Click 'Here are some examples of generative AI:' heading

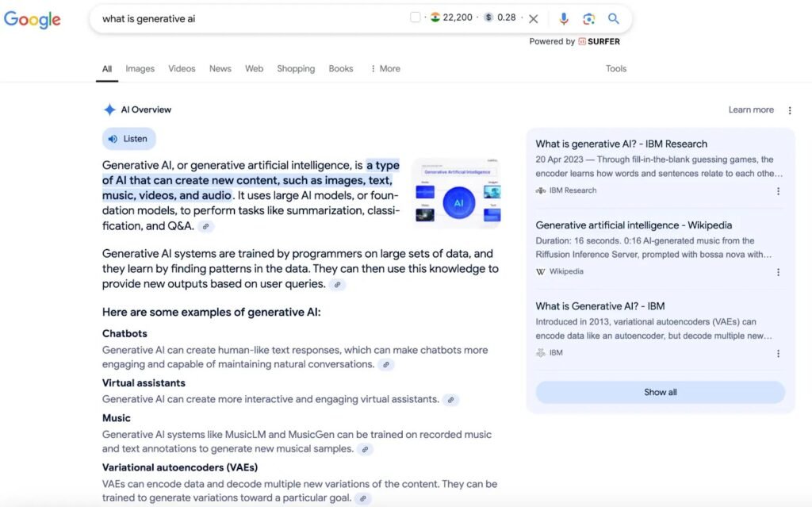[211, 313]
